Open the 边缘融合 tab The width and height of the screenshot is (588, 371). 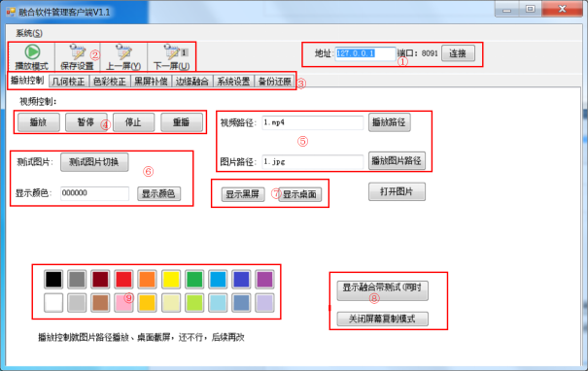click(192, 82)
